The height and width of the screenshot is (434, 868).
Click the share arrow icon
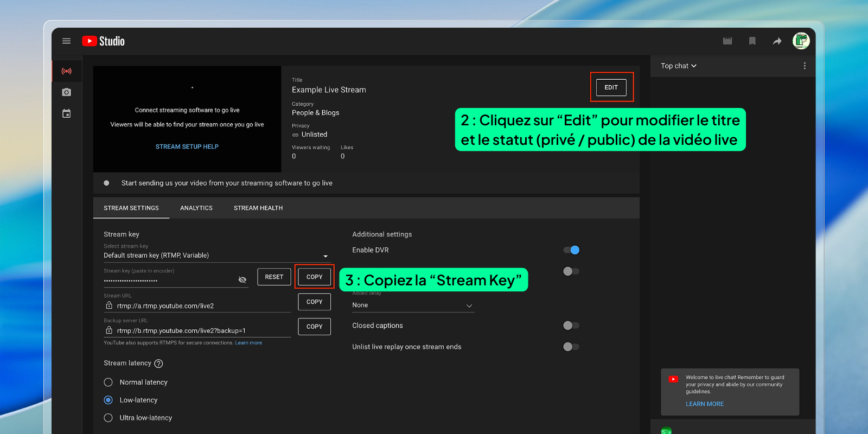point(777,41)
